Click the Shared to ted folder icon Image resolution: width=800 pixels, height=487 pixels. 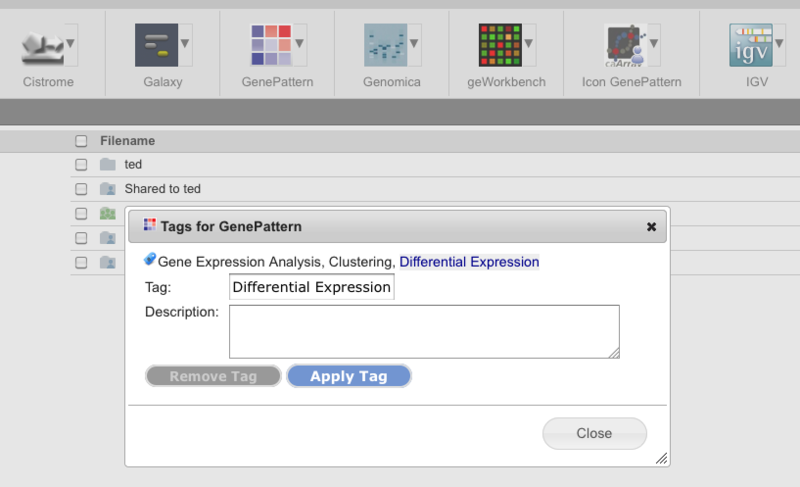(x=108, y=189)
